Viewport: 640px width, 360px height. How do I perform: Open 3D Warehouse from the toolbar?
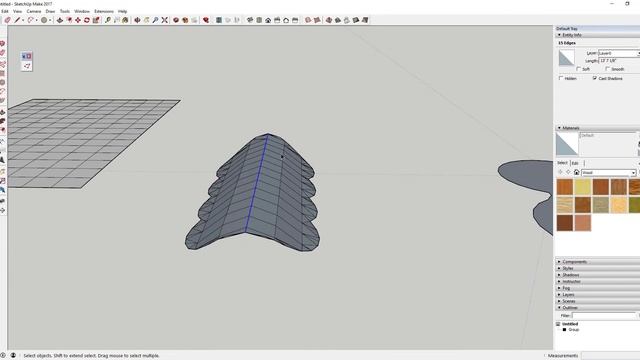[176, 20]
